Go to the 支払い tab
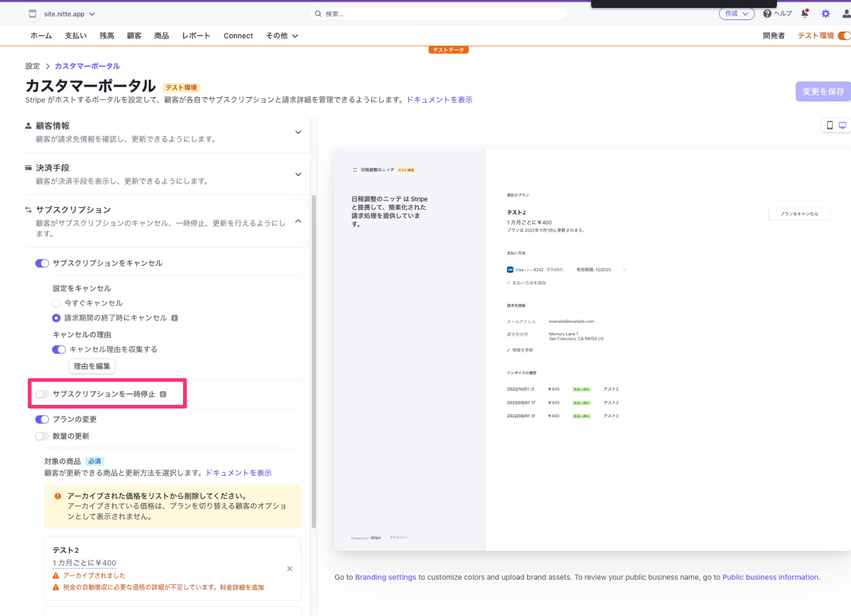The height and width of the screenshot is (616, 851). click(x=76, y=36)
